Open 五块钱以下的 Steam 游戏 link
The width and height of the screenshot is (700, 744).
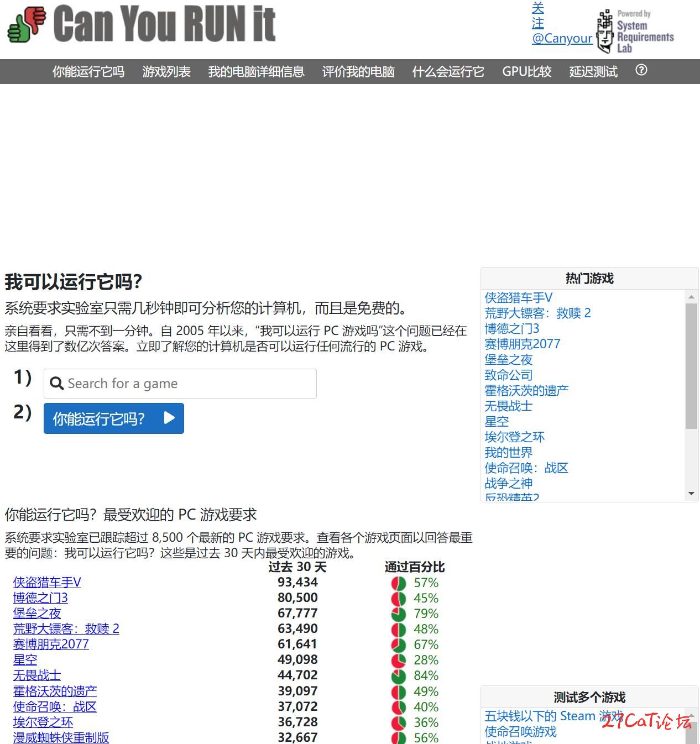[554, 716]
